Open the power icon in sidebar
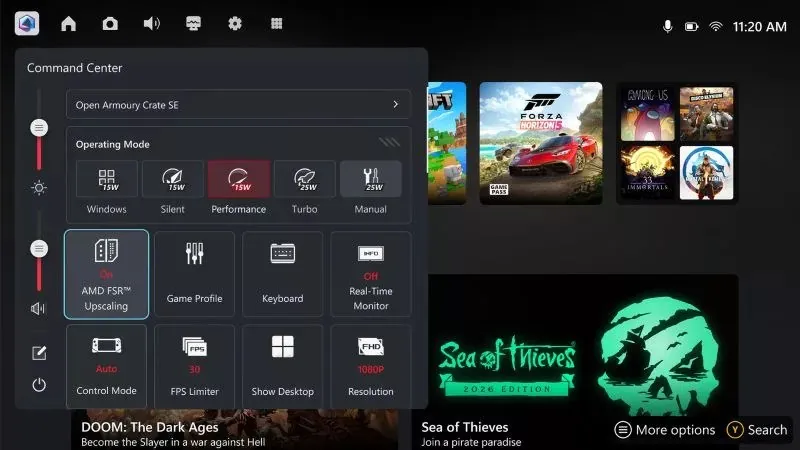The image size is (800, 450). tap(39, 385)
